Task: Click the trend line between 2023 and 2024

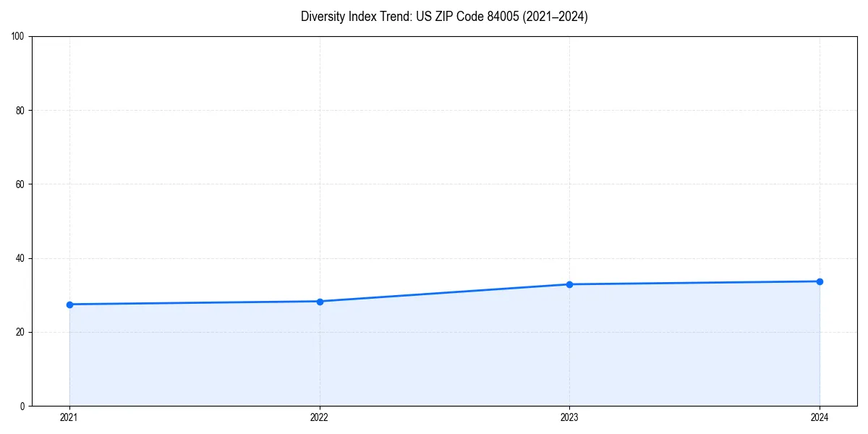Action: (x=694, y=282)
